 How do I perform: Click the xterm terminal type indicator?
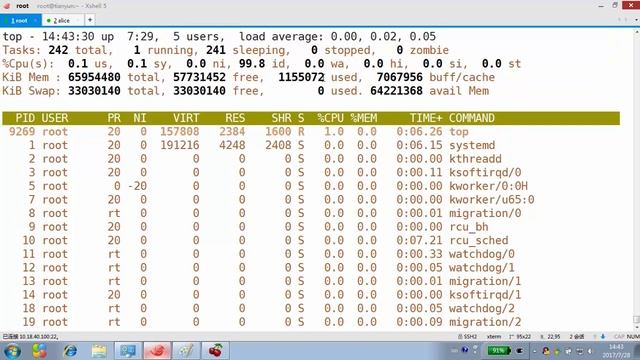pos(494,337)
